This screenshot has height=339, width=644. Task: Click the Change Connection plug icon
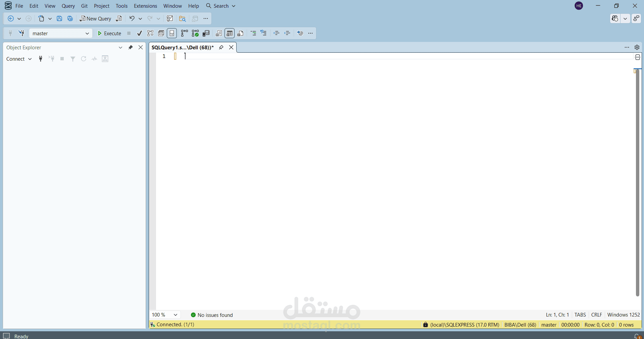21,33
